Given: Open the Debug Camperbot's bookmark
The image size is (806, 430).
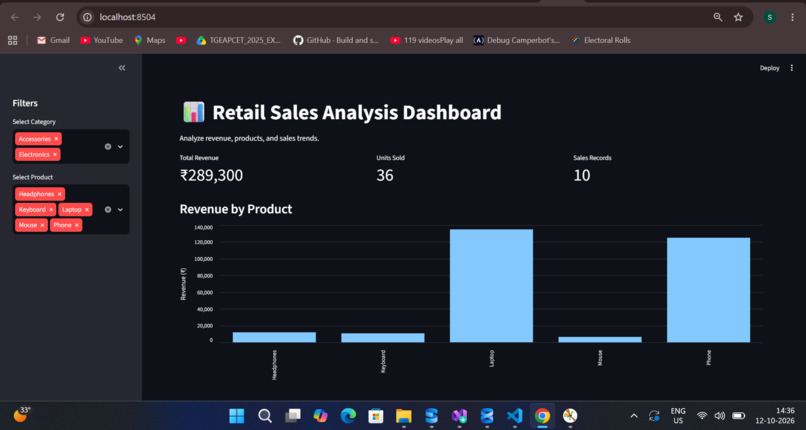Looking at the screenshot, I should (x=517, y=40).
